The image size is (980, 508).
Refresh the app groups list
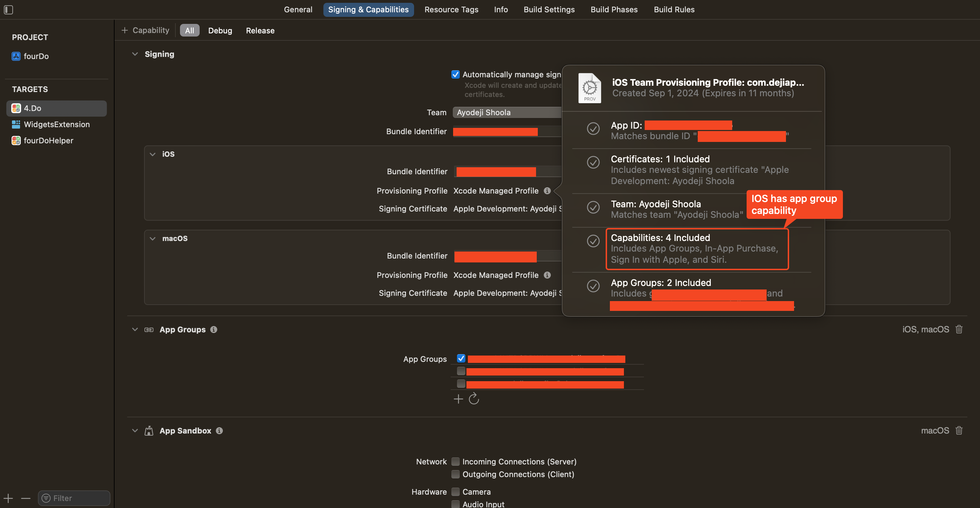pyautogui.click(x=473, y=399)
